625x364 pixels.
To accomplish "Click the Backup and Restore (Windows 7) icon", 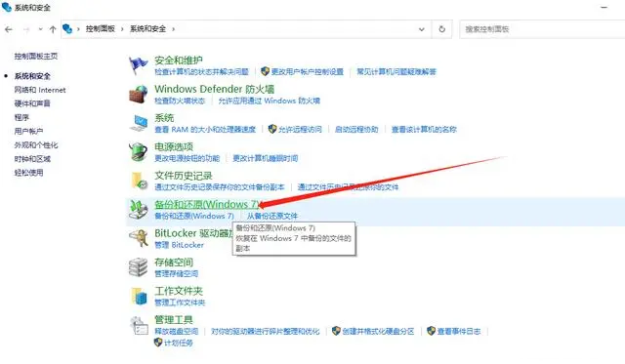I will [x=139, y=210].
